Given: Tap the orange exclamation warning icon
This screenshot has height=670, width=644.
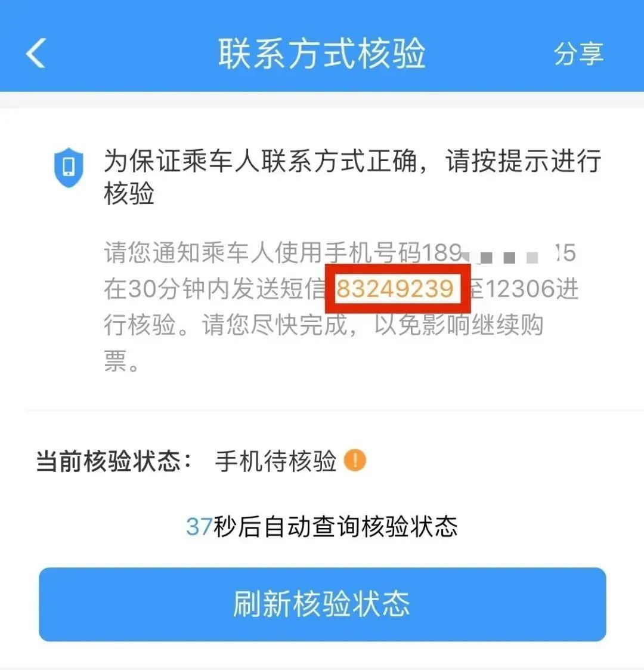Looking at the screenshot, I should [354, 461].
